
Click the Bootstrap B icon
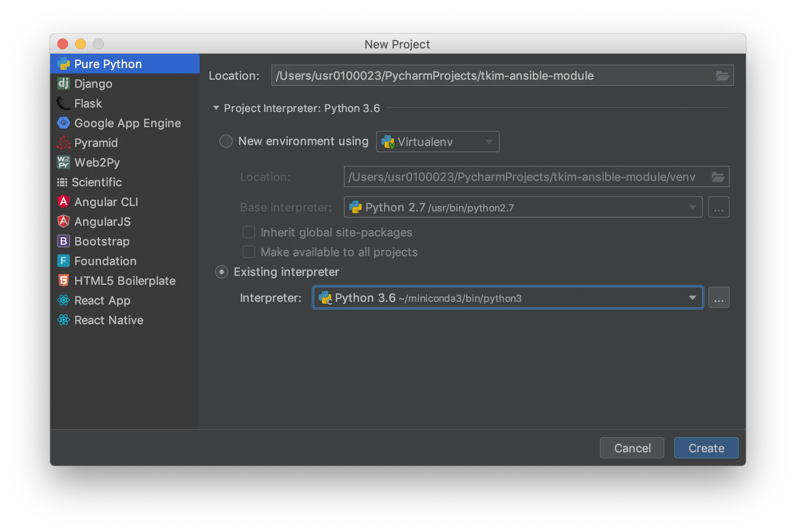(64, 241)
